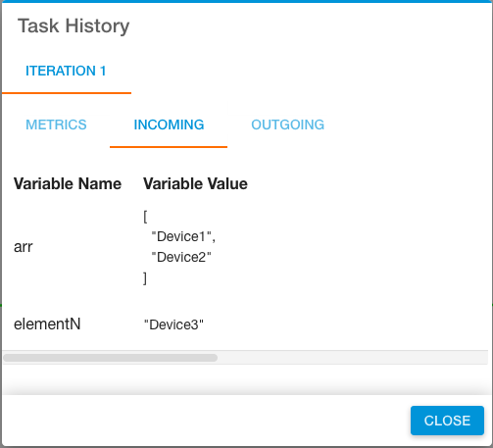Select the elementN variable name

(47, 324)
